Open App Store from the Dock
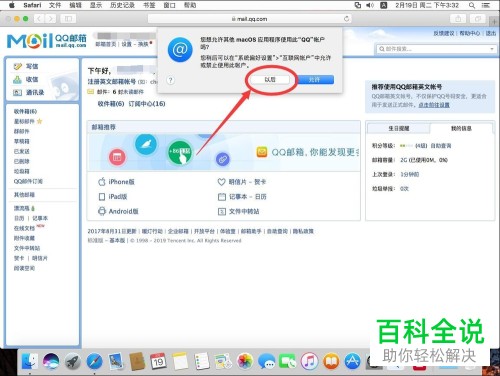The width and height of the screenshot is (500, 376). point(353,361)
